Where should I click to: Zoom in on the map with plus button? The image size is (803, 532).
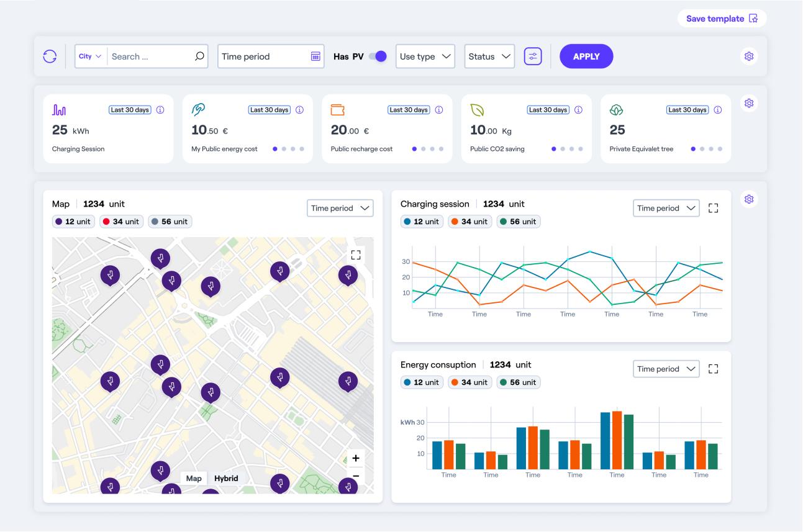pyautogui.click(x=356, y=459)
